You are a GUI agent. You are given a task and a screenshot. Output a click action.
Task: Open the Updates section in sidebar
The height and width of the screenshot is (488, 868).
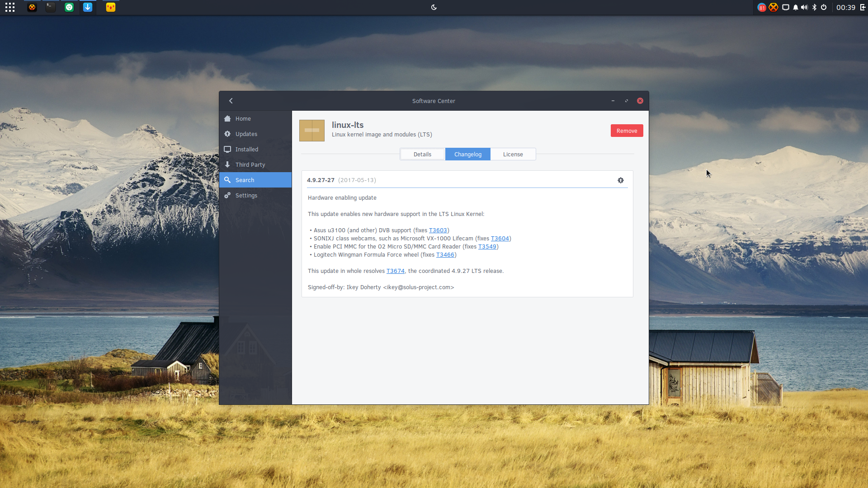point(255,134)
